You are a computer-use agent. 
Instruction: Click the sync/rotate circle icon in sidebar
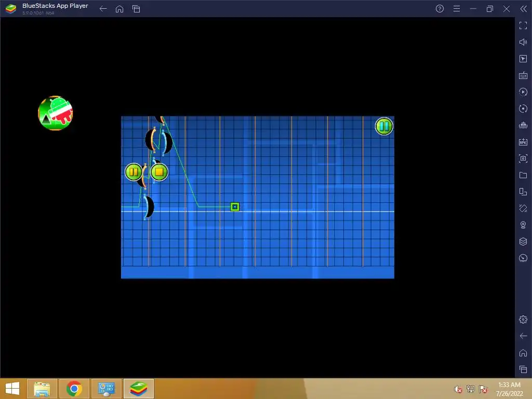click(x=523, y=109)
